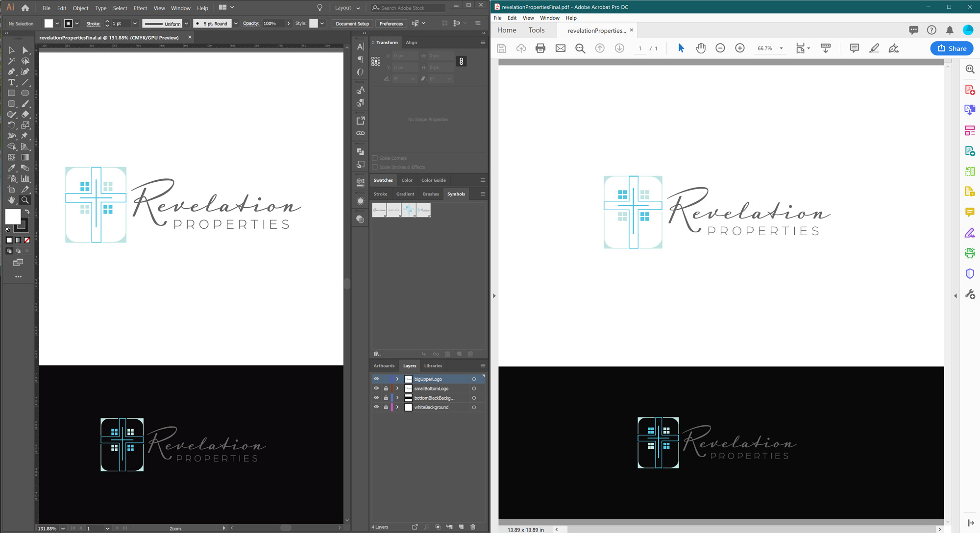Select the Ellipse tool
The height and width of the screenshot is (533, 980).
coord(25,93)
